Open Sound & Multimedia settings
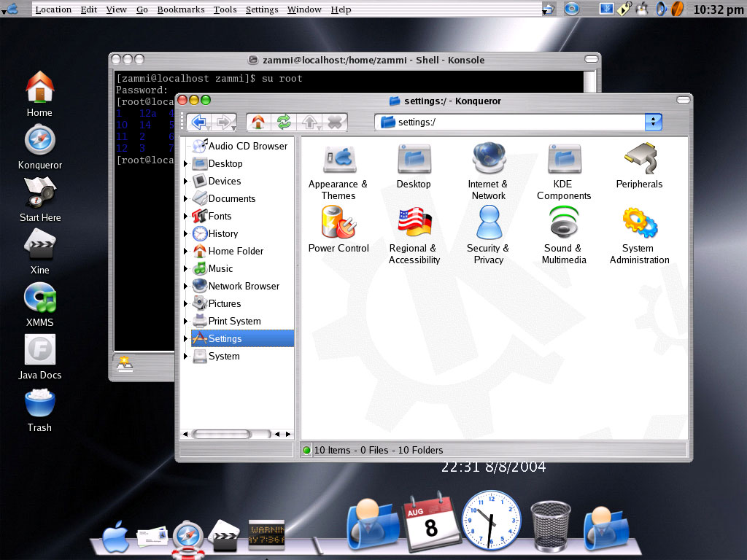The height and width of the screenshot is (560, 747). [x=564, y=236]
